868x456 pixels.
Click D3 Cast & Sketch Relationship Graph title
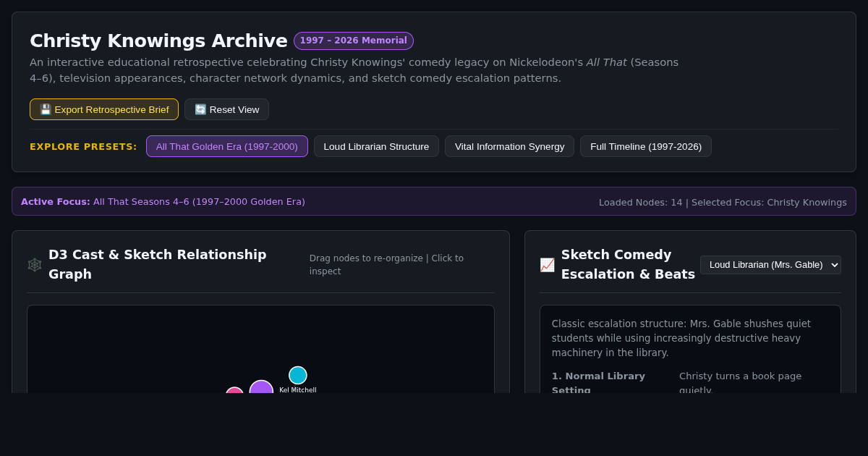click(158, 264)
